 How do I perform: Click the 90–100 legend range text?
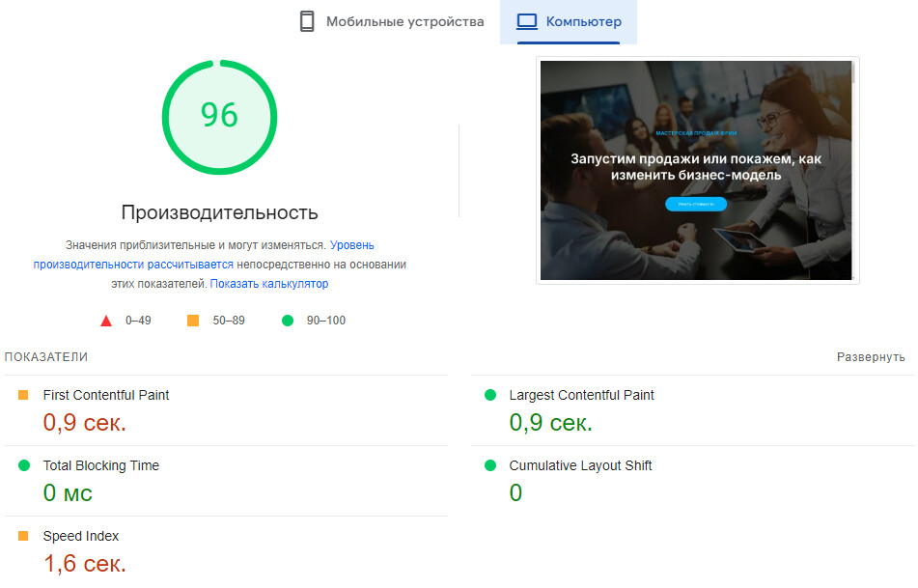tap(326, 321)
